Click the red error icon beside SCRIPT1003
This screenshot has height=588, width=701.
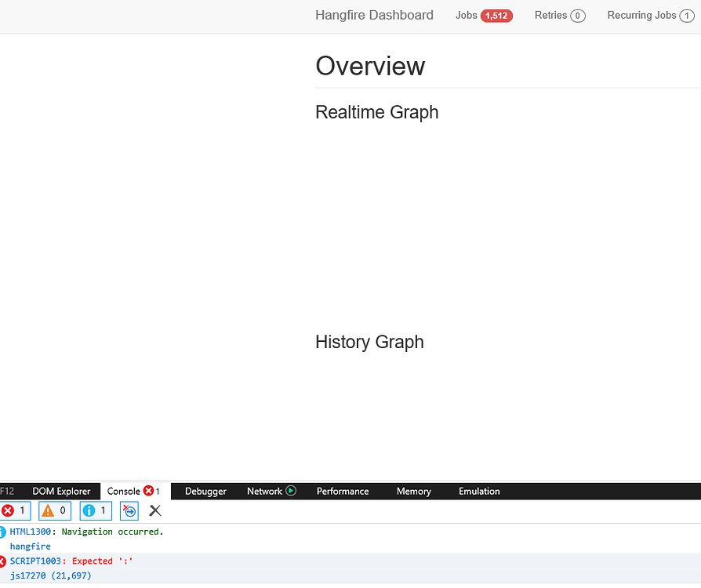pyautogui.click(x=2, y=561)
